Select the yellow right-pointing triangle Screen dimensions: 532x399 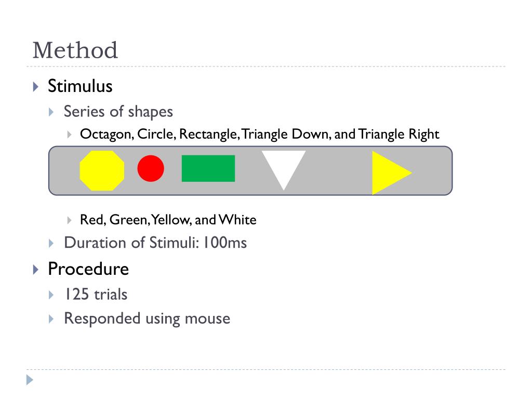pyautogui.click(x=390, y=173)
